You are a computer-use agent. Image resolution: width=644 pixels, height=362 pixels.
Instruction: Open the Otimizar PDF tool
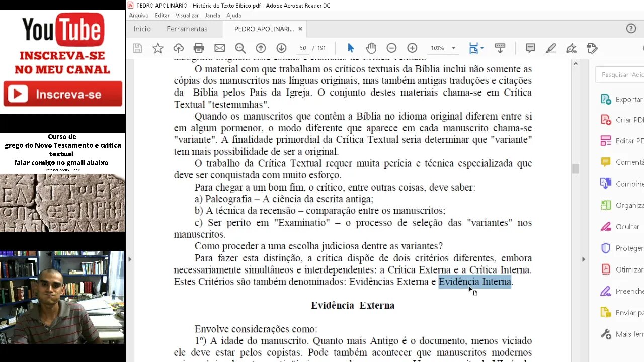(622, 269)
